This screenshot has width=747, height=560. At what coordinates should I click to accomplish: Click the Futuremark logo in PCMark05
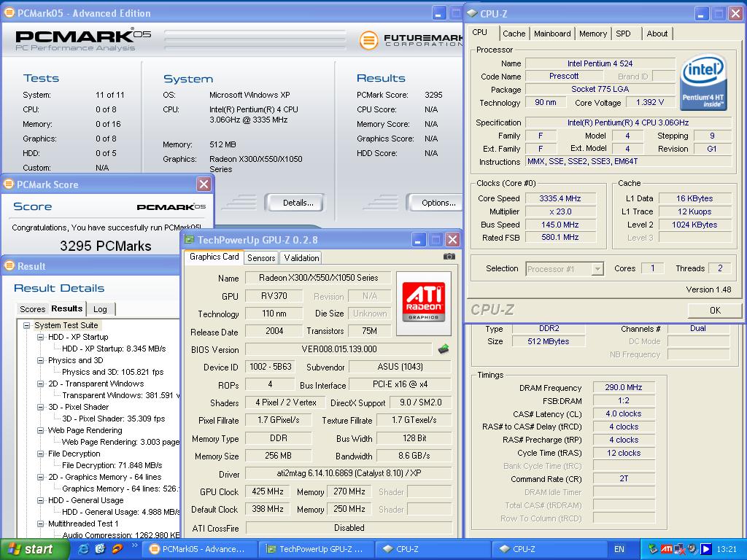click(x=411, y=40)
